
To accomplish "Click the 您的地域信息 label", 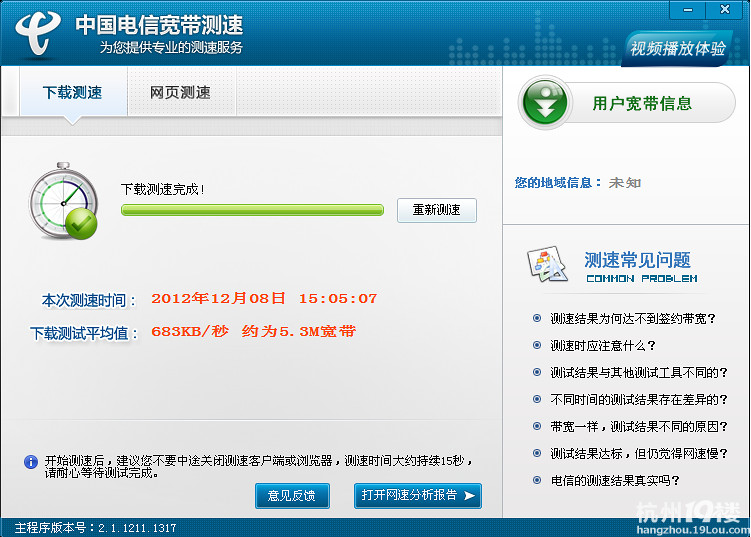I will tap(558, 183).
